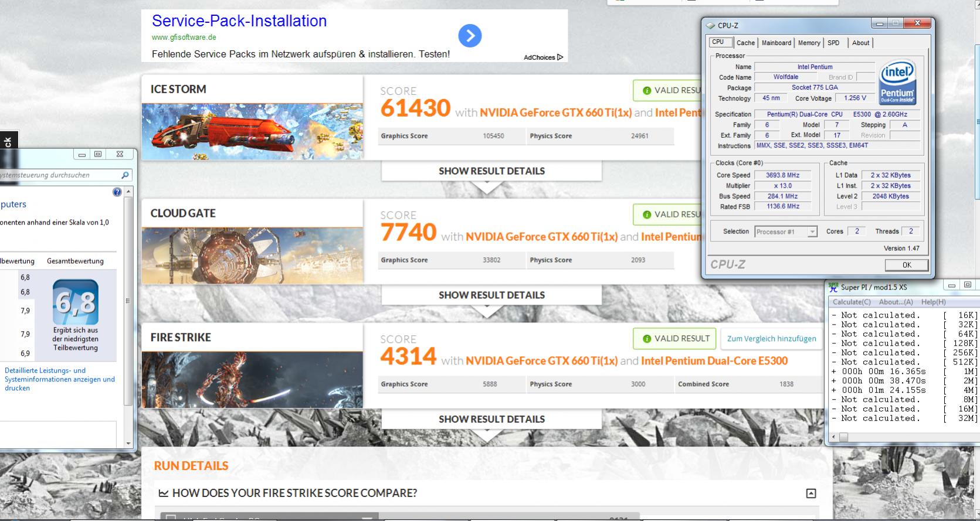Image resolution: width=980 pixels, height=521 pixels.
Task: Click Cloud Gate Graphics Score 33802
Action: tap(491, 260)
